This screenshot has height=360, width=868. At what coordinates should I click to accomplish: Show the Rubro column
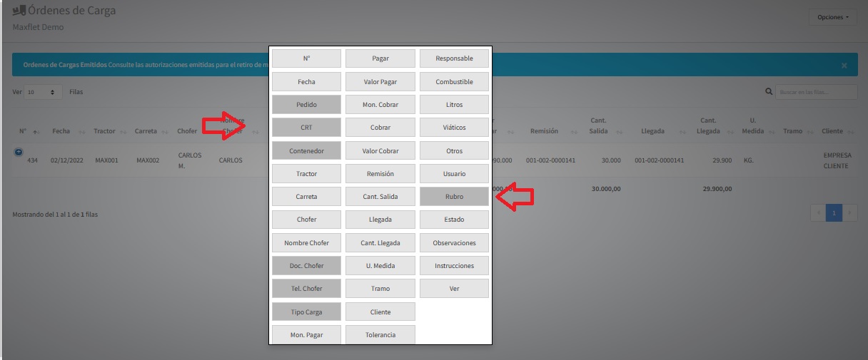454,197
